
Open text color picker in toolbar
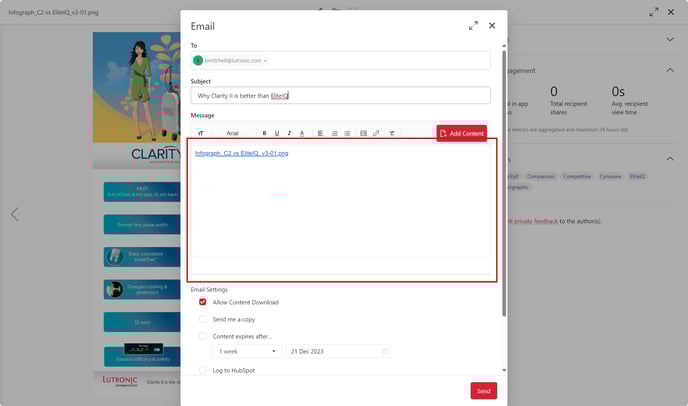pyautogui.click(x=302, y=133)
